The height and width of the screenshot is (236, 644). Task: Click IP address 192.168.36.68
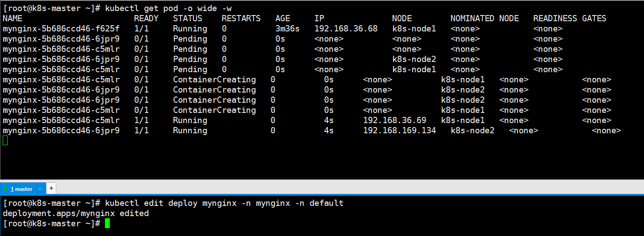(x=346, y=28)
